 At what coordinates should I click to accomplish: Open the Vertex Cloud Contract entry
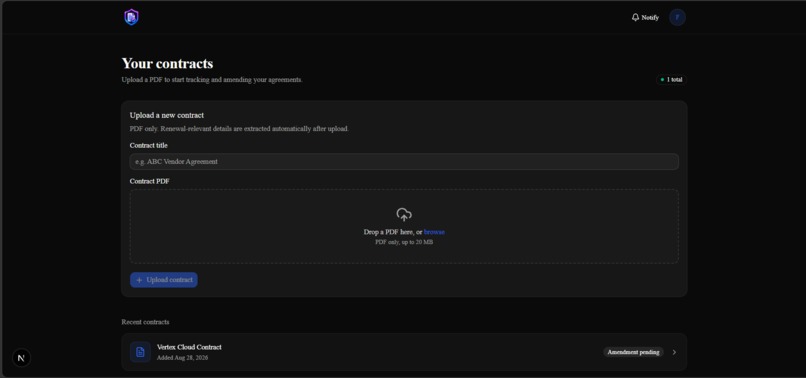pos(404,352)
